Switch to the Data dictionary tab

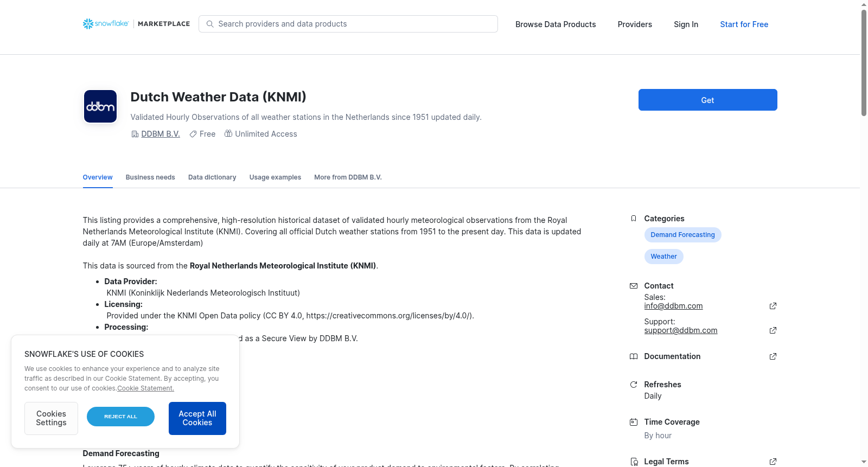tap(212, 177)
